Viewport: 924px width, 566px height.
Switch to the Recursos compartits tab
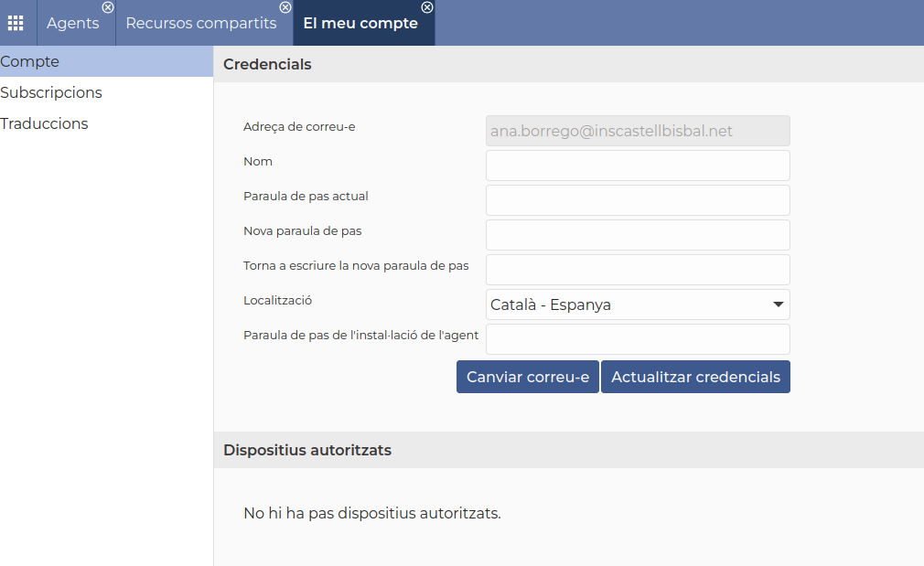point(200,24)
